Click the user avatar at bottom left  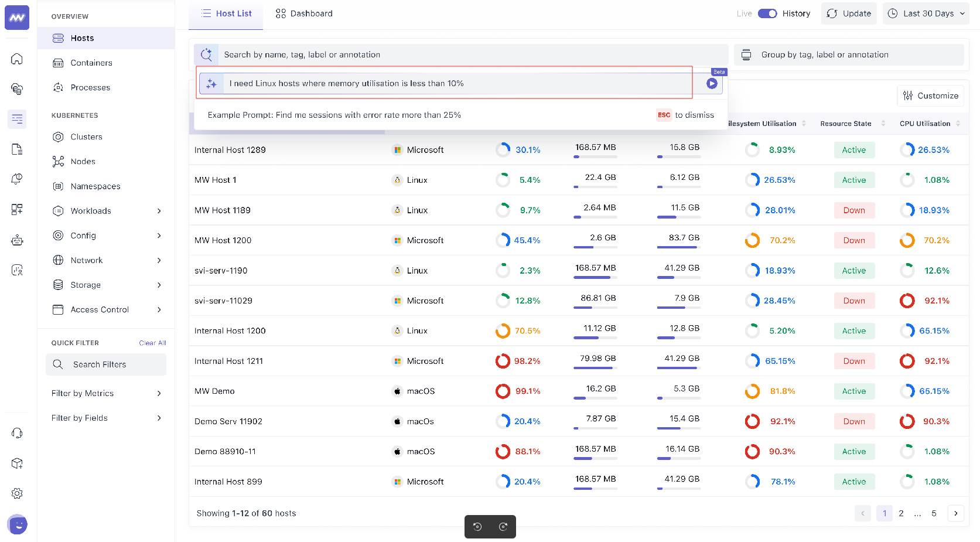[18, 524]
